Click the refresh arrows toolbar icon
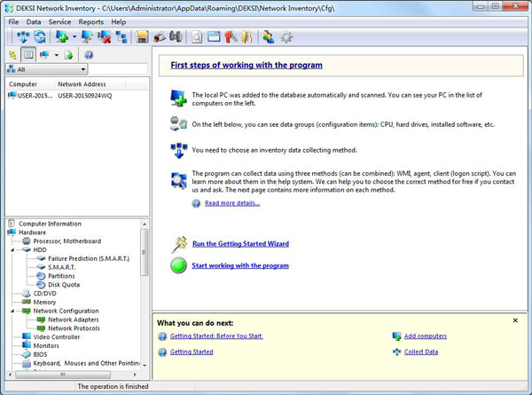 click(x=40, y=36)
